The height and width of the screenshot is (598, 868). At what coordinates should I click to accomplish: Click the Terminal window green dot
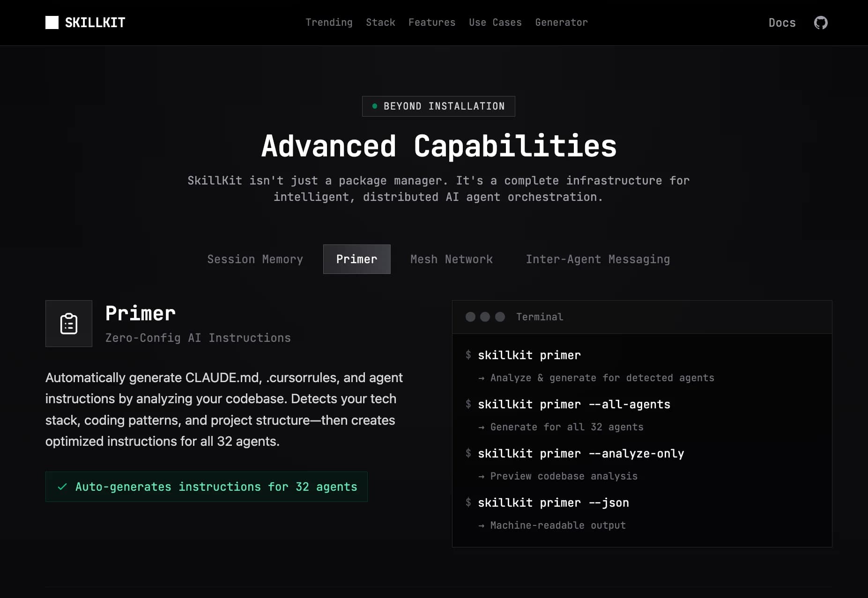[x=500, y=317]
